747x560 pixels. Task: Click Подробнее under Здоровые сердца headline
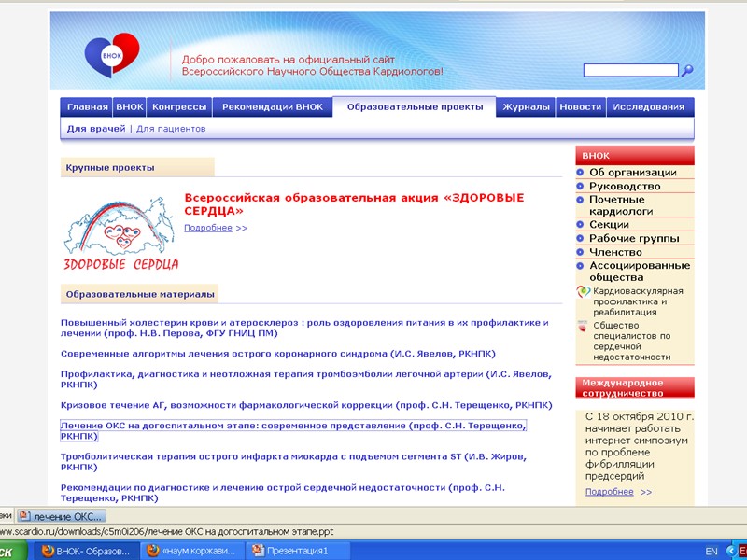point(208,228)
